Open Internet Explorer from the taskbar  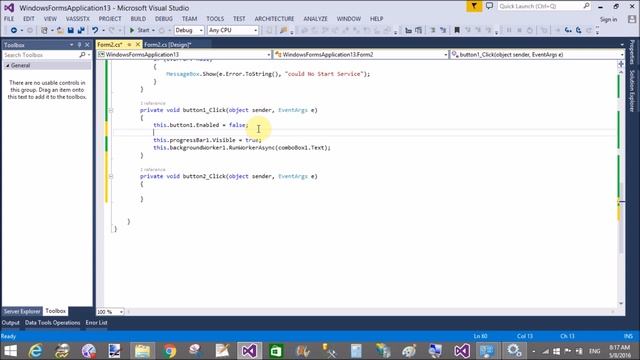(36, 351)
